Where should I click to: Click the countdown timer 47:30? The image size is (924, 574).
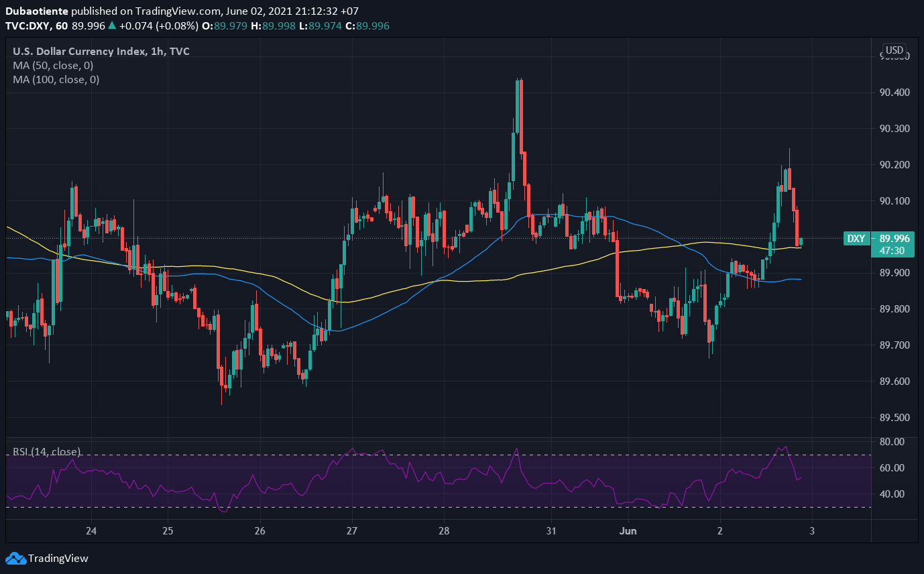click(x=892, y=251)
